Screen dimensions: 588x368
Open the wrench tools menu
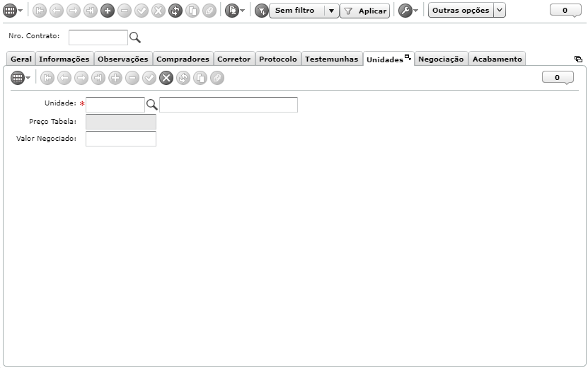408,11
